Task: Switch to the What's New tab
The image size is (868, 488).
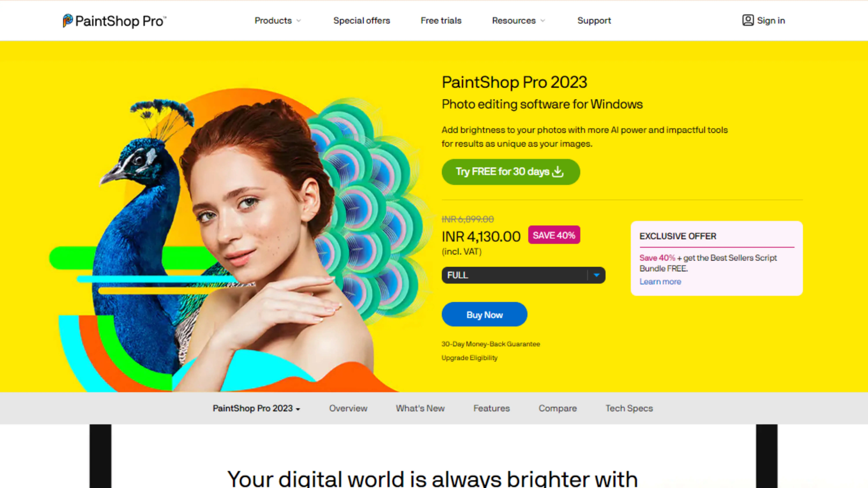Action: [420, 408]
